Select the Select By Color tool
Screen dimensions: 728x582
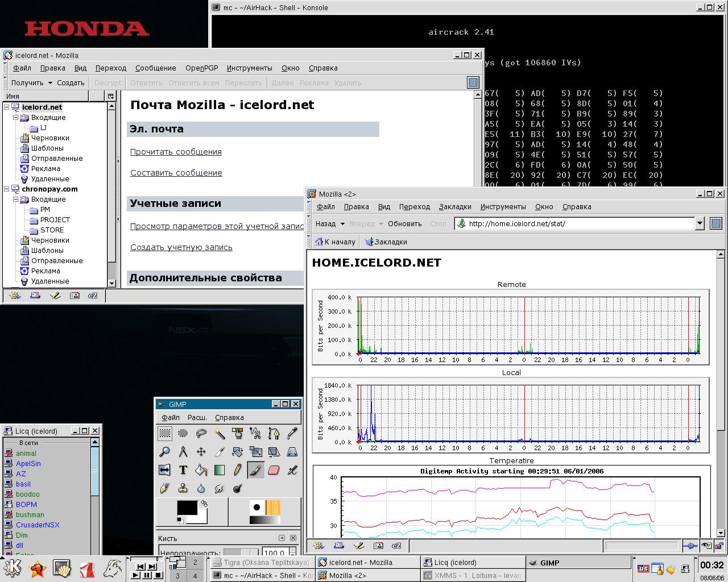[237, 434]
